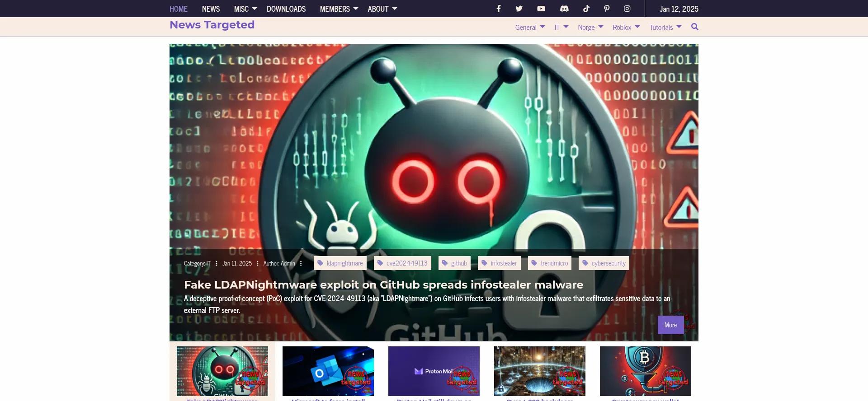Open the search magnifier icon
The width and height of the screenshot is (868, 401).
[695, 27]
